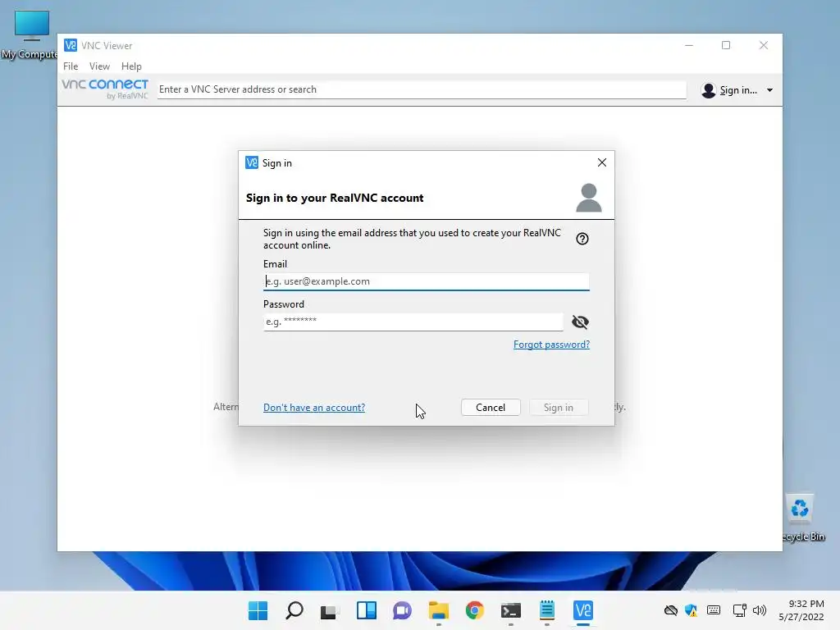840x630 pixels.
Task: Expand the Sign in dropdown arrow
Action: (x=769, y=90)
